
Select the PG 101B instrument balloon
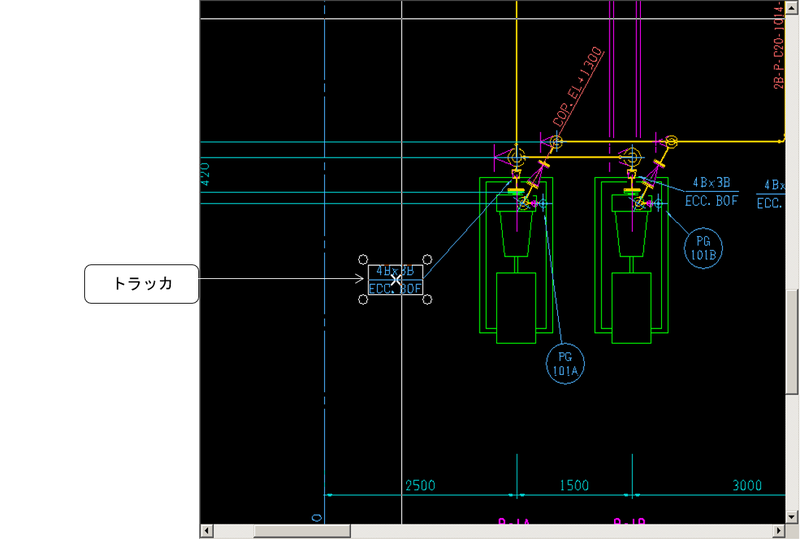(x=702, y=246)
